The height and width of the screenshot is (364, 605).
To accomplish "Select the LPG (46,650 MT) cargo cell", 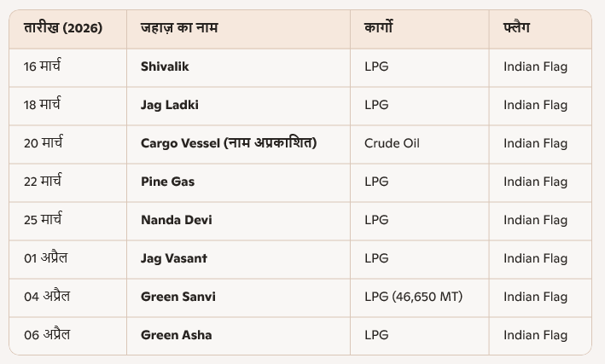I will [x=413, y=297].
